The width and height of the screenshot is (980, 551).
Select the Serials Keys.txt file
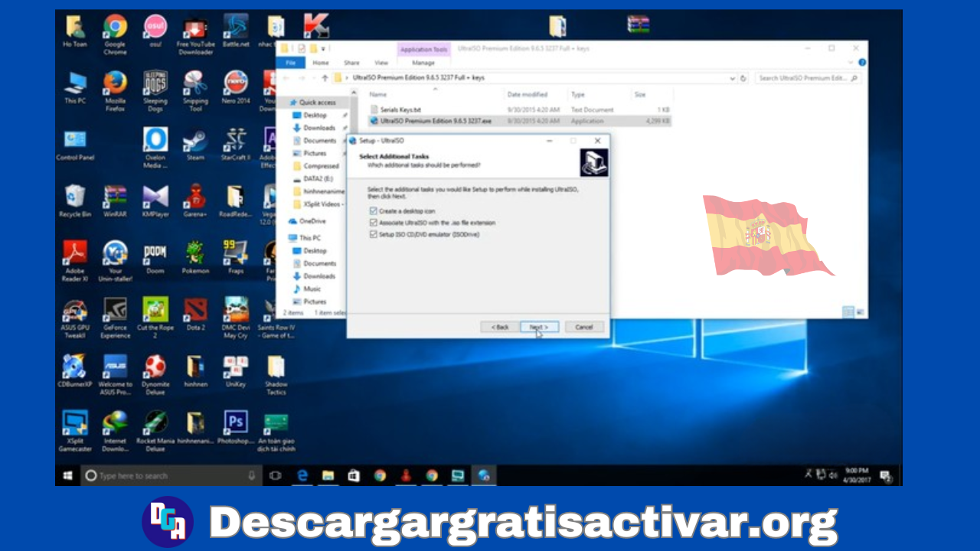coord(400,110)
